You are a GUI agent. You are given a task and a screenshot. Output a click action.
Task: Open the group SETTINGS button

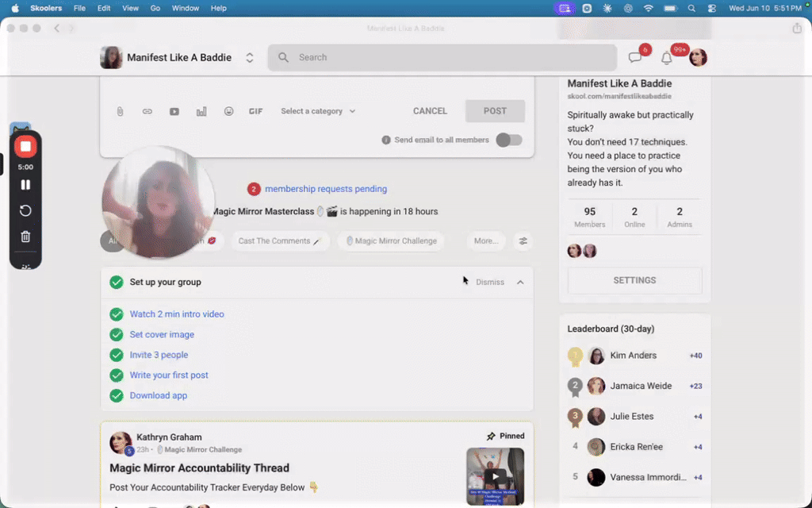coord(635,280)
